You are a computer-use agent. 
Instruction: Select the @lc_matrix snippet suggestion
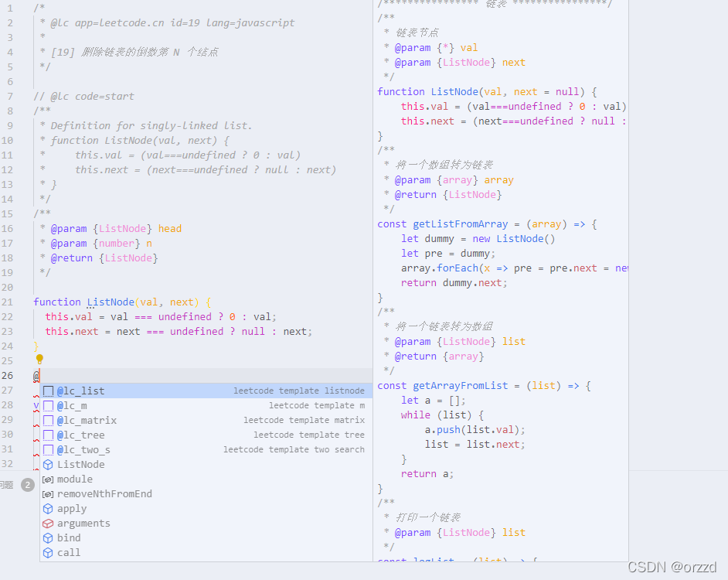[206, 420]
